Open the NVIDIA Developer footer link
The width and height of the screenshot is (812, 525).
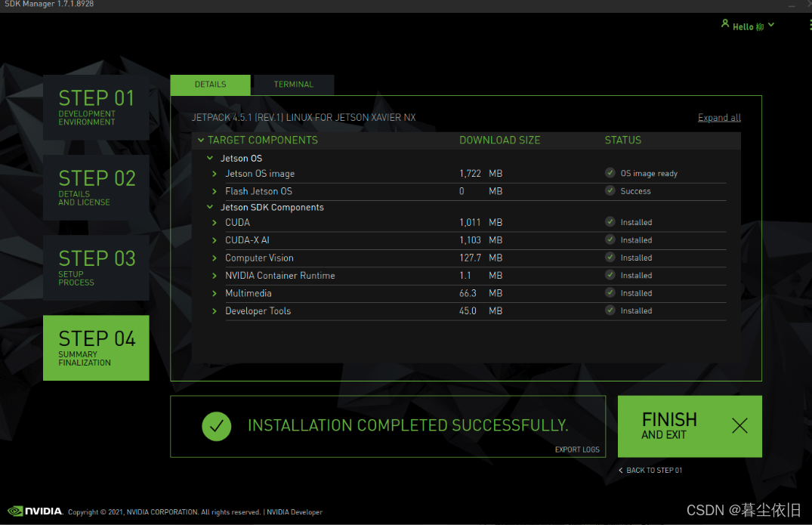click(294, 512)
